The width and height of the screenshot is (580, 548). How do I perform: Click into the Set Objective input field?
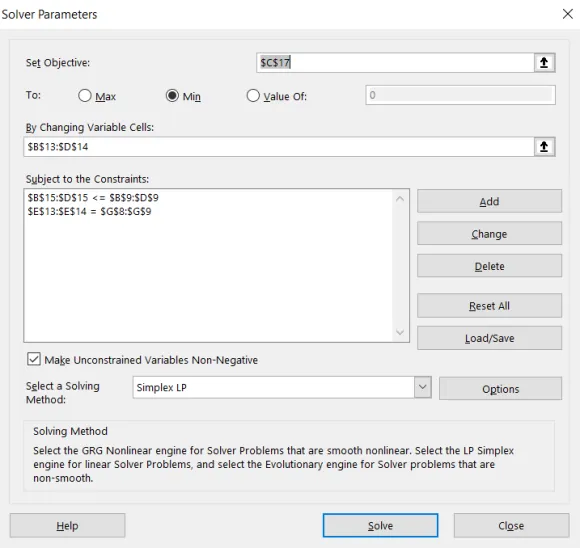(395, 63)
